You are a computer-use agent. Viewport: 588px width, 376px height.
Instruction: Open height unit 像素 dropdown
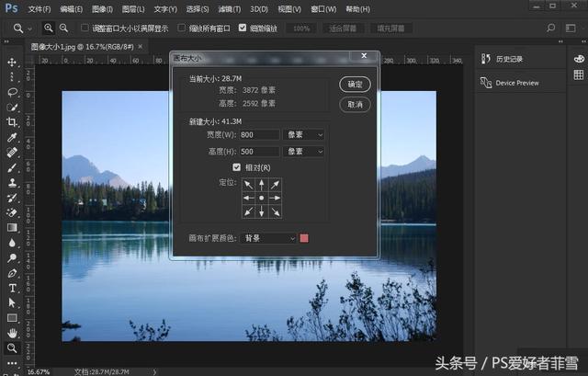pyautogui.click(x=303, y=152)
